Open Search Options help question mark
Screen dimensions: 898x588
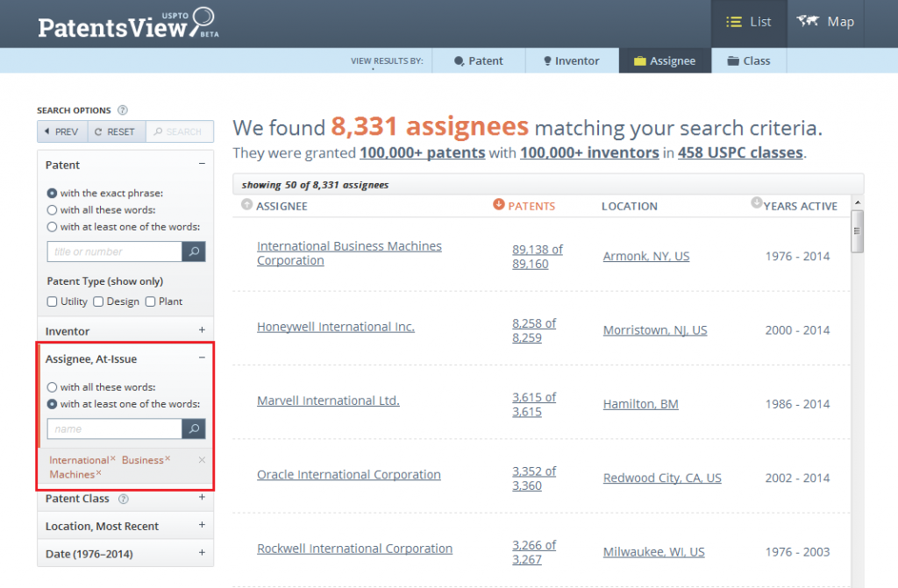click(123, 110)
